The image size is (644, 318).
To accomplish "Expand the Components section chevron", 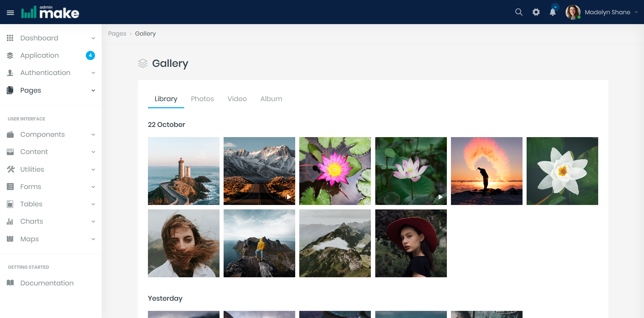I will tap(93, 135).
